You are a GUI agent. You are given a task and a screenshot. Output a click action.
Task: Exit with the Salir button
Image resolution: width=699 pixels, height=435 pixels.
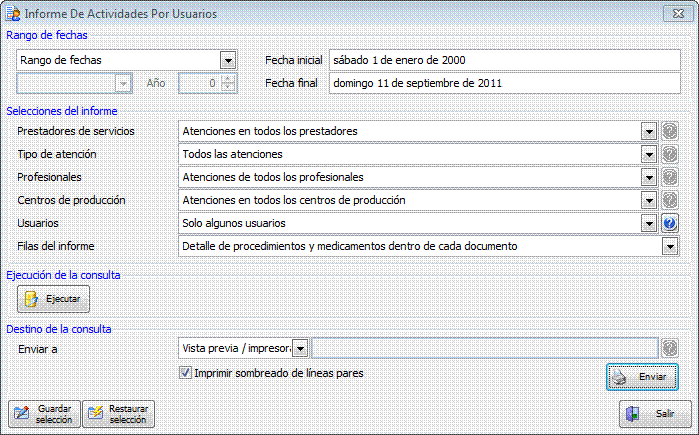click(655, 414)
